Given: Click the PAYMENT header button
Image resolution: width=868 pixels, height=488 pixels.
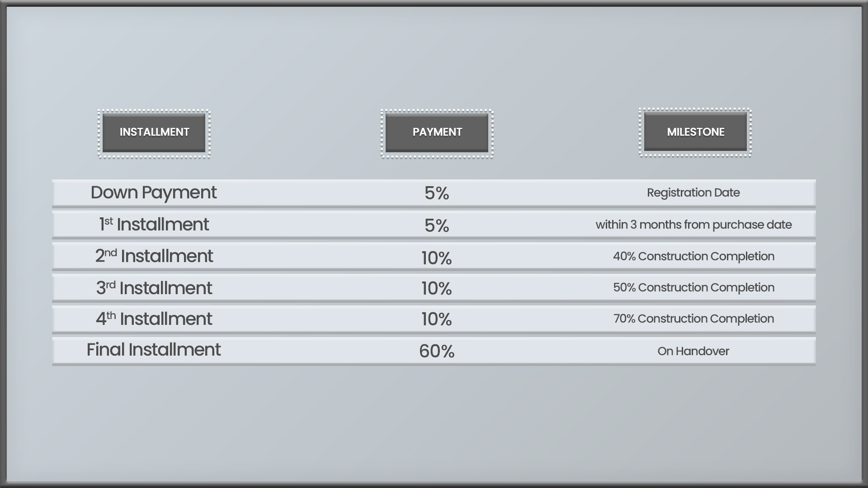Looking at the screenshot, I should click(x=437, y=132).
